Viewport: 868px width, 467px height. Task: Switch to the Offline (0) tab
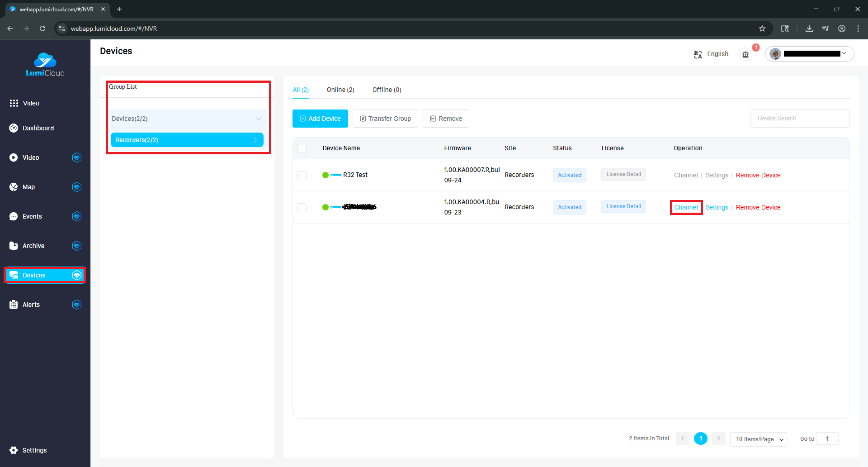coord(387,90)
